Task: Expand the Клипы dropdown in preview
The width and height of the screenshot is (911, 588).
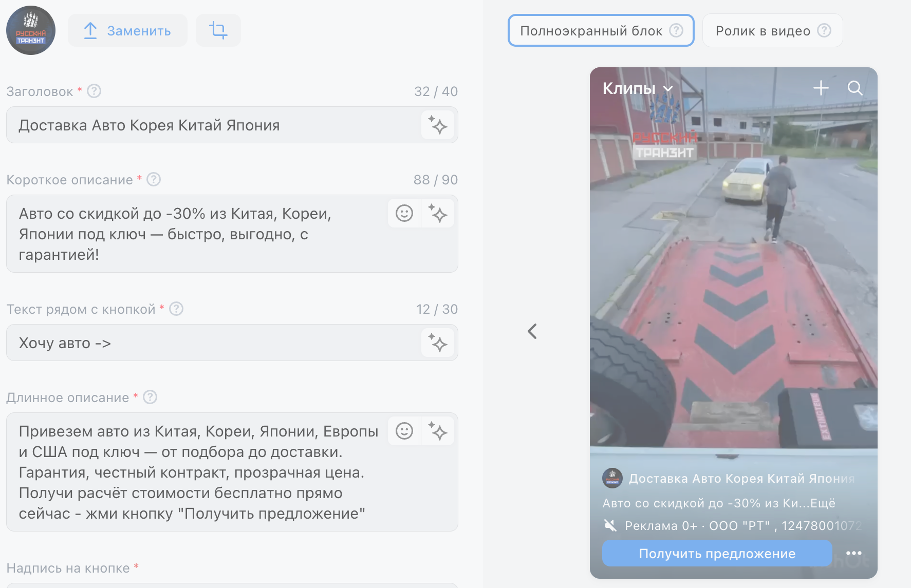Action: tap(638, 88)
